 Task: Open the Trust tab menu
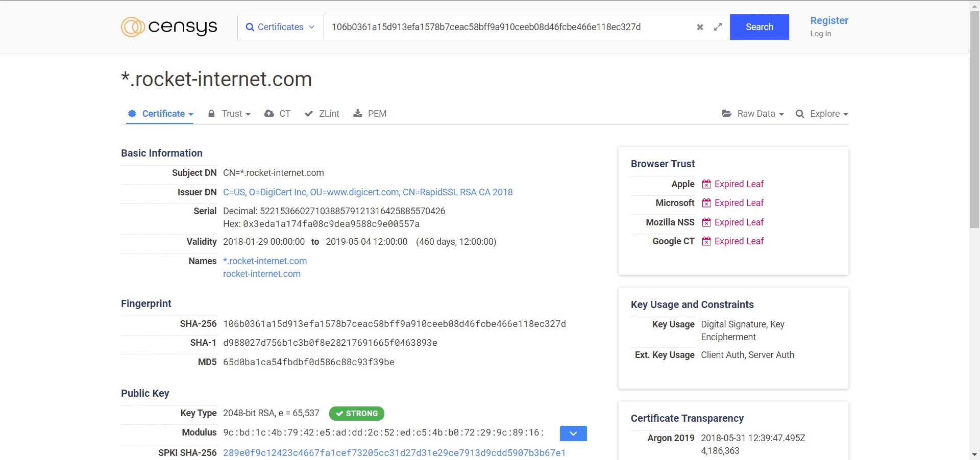230,114
